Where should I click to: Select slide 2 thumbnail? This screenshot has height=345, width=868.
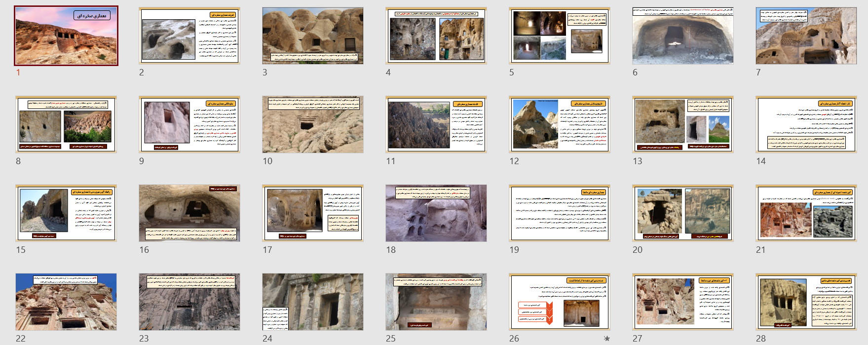pos(189,35)
